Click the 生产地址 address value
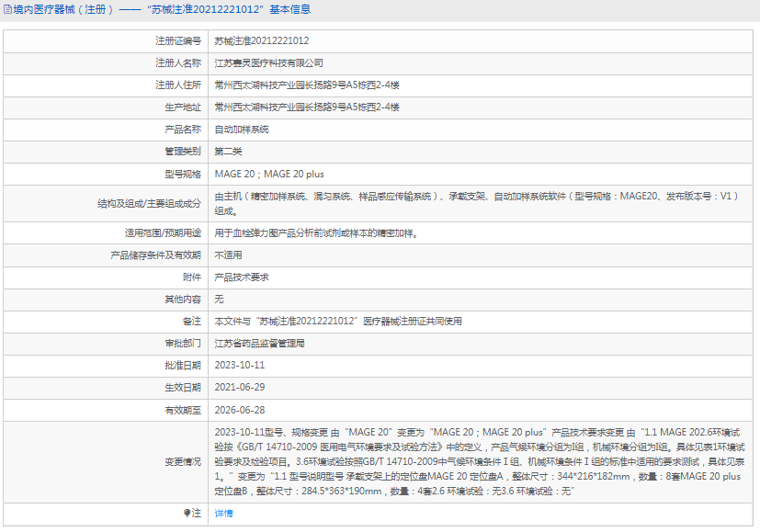 point(307,108)
